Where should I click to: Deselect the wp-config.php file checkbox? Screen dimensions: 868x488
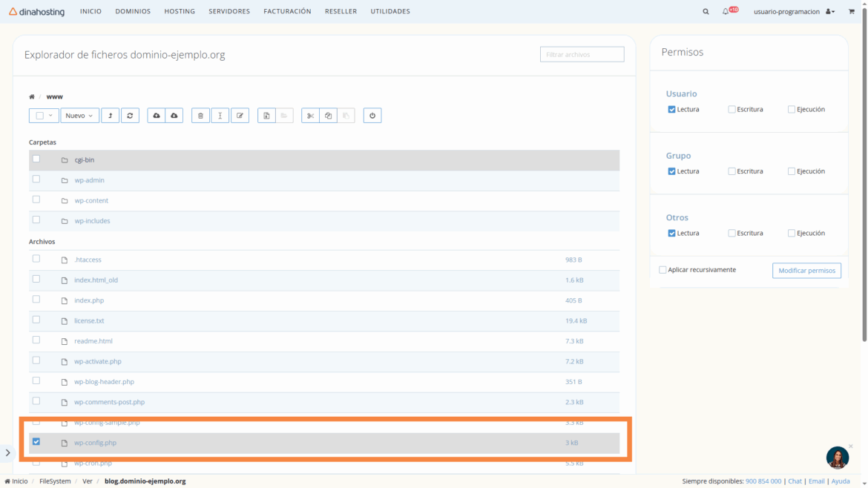36,442
